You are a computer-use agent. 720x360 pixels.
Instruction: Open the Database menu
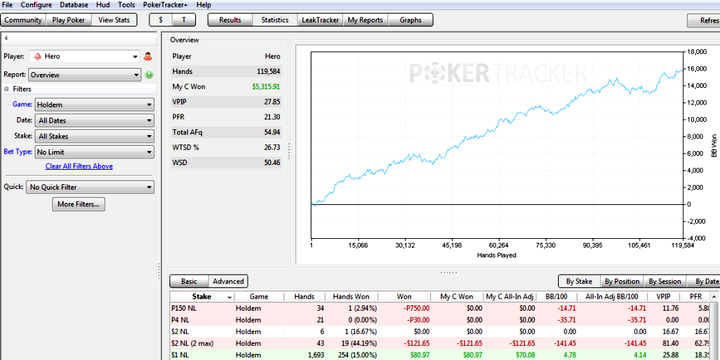[x=75, y=5]
